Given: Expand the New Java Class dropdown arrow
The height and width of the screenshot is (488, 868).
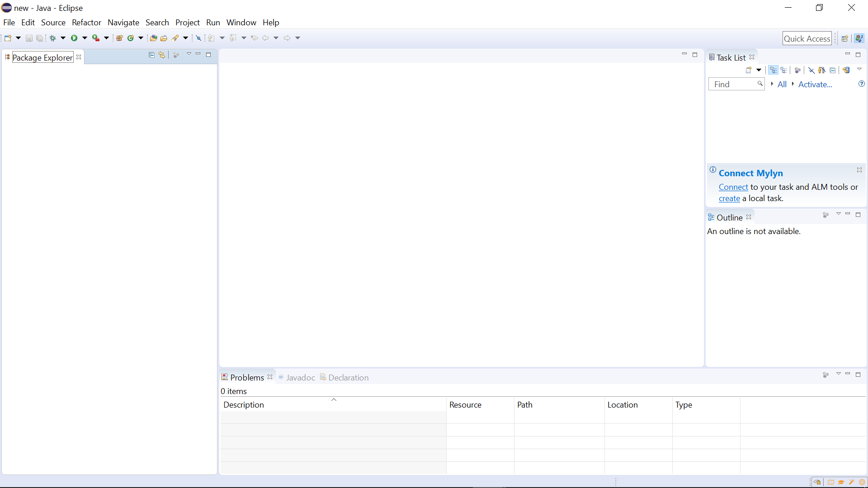Looking at the screenshot, I should pyautogui.click(x=141, y=38).
